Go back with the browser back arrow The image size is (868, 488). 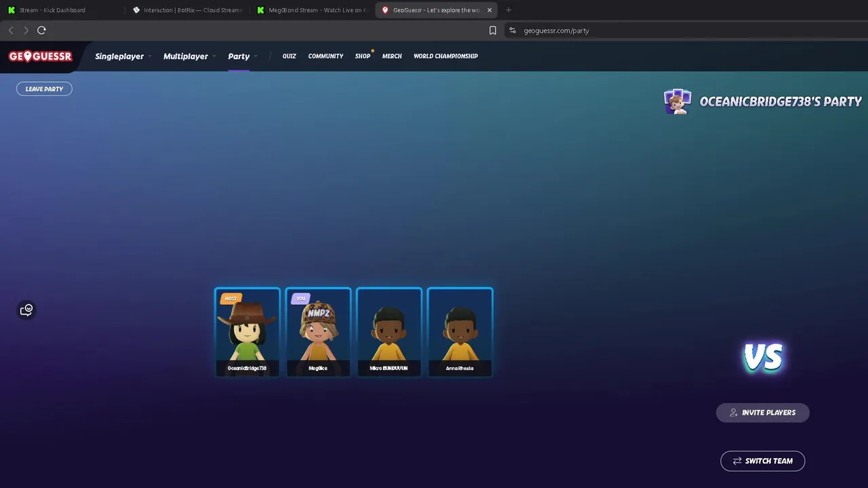pyautogui.click(x=11, y=30)
